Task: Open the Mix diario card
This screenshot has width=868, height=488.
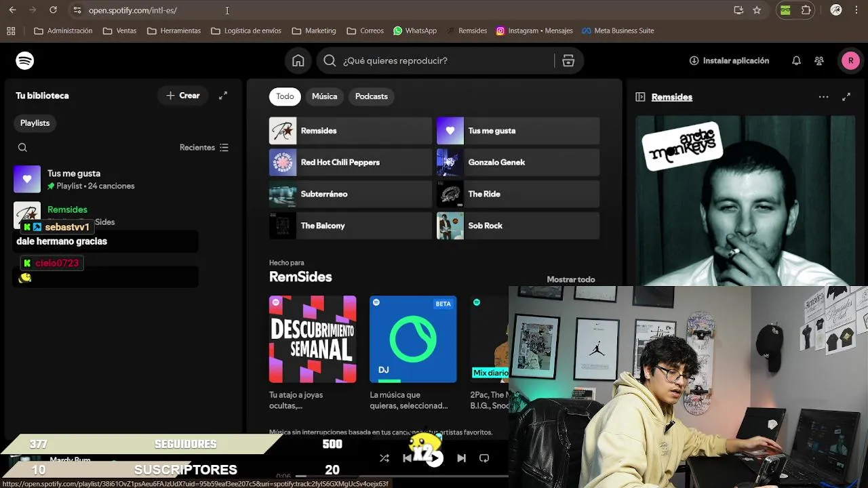Action: tap(490, 339)
